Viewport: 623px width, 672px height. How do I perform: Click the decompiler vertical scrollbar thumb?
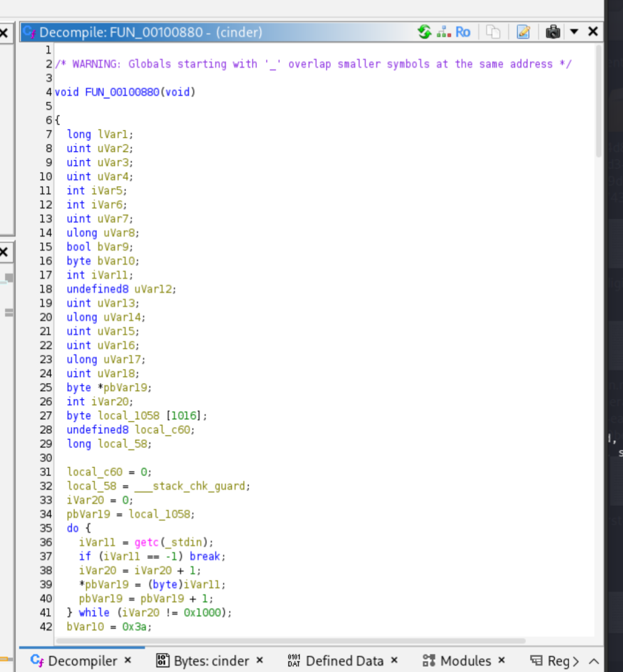point(599,101)
